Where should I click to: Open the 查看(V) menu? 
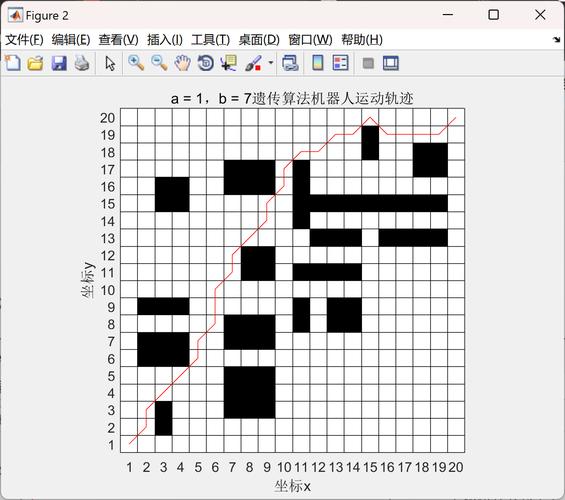coord(119,40)
